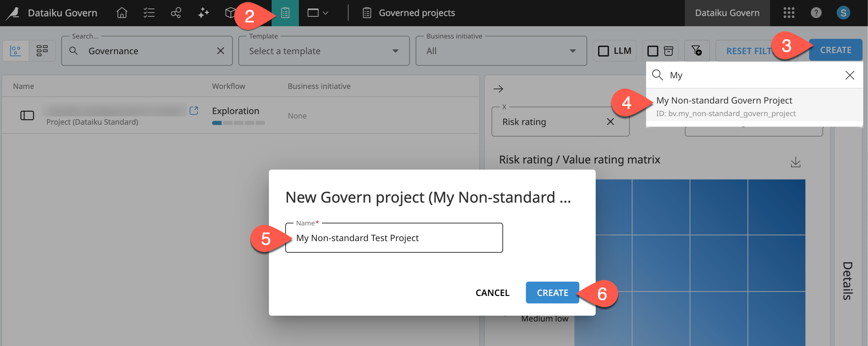Expand the Business initiative All dropdown
Screen dimensions: 868x346
(500, 51)
